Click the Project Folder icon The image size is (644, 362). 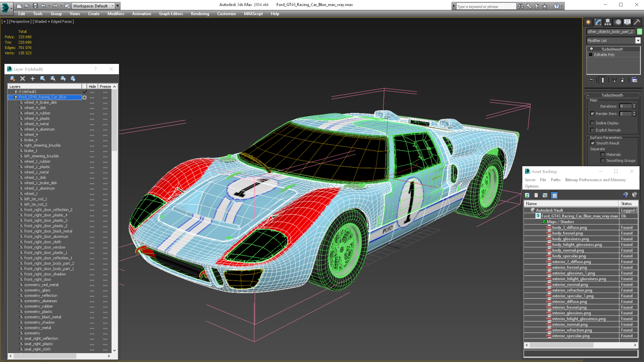(67, 6)
